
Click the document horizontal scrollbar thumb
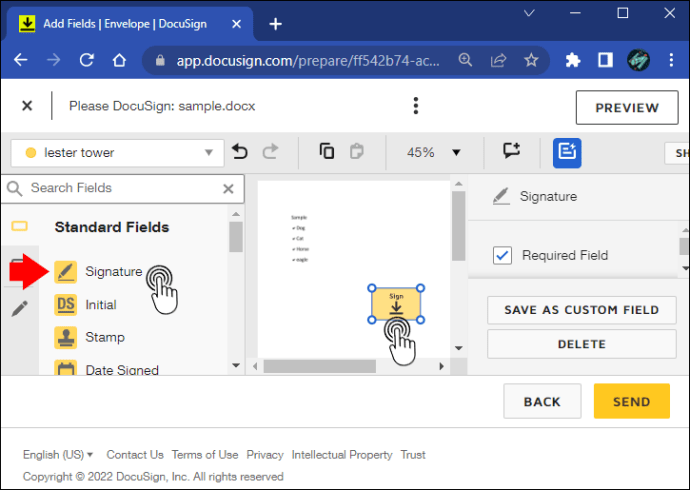click(x=319, y=366)
